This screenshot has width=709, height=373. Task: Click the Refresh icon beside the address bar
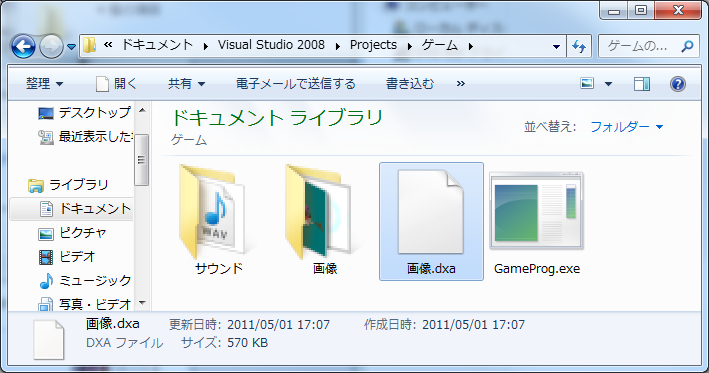(x=579, y=46)
